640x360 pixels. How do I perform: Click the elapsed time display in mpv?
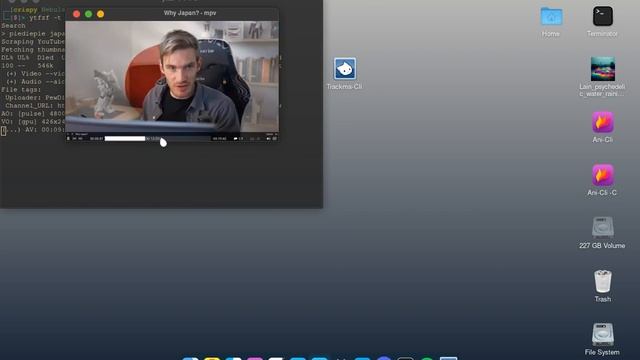click(x=96, y=139)
